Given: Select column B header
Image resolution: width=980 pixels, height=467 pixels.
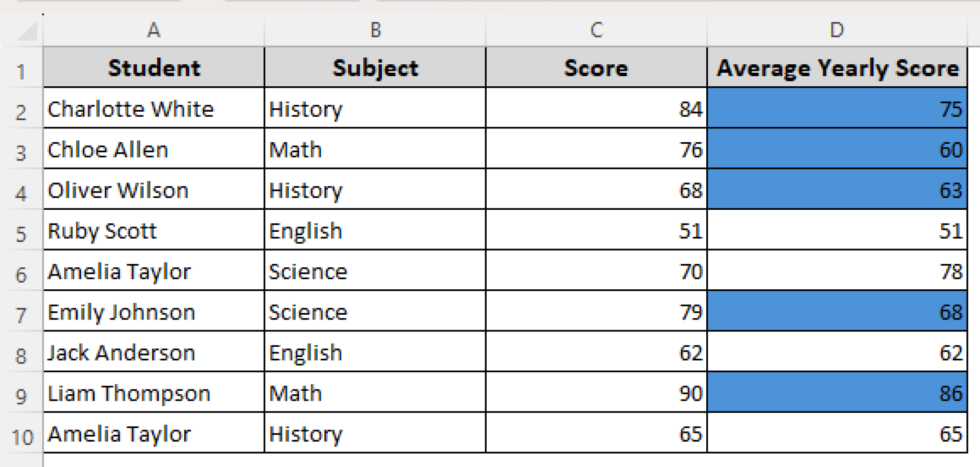Looking at the screenshot, I should (375, 31).
